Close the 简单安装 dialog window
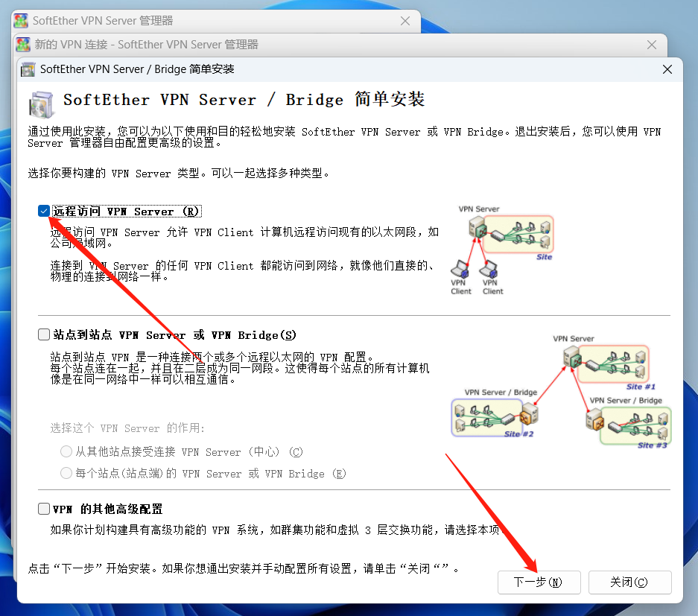The width and height of the screenshot is (698, 616). (x=667, y=69)
